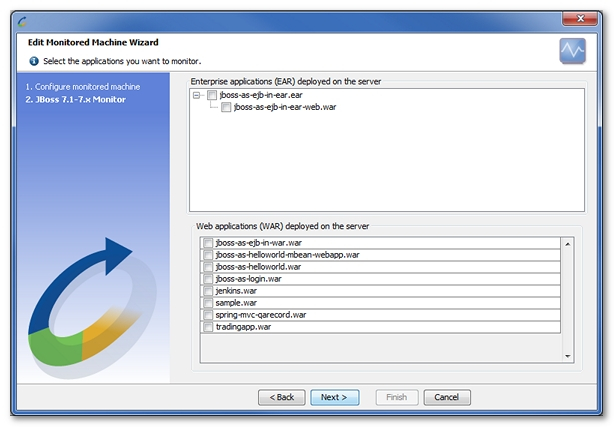The height and width of the screenshot is (427, 614).
Task: Go to step 1 Configure monitored machine
Action: coord(83,87)
